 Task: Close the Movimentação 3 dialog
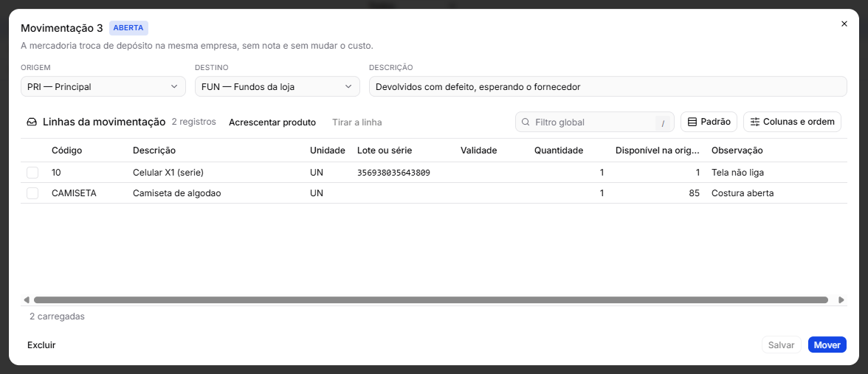tap(844, 24)
